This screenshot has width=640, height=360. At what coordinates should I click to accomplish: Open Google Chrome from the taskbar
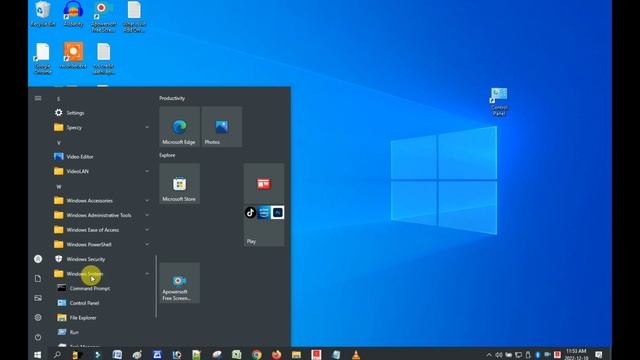pos(257,355)
